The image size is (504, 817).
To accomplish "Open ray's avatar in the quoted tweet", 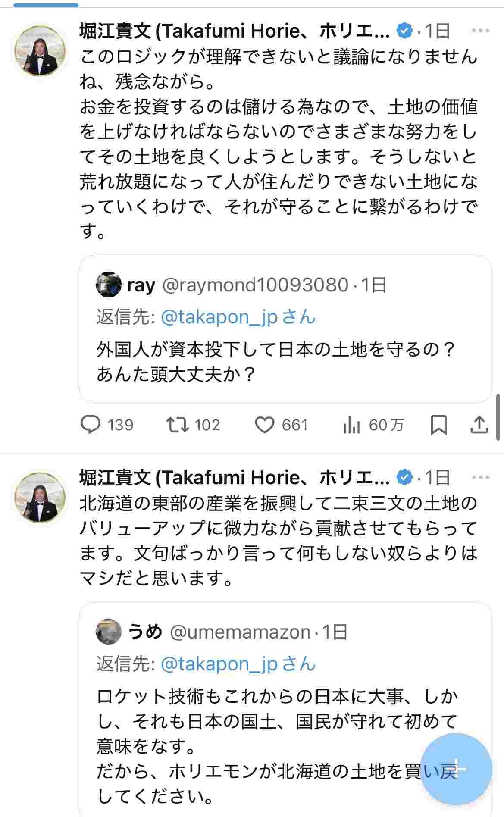I will (x=108, y=285).
